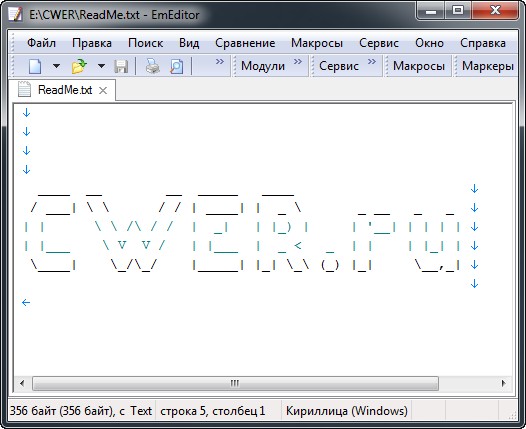The height and width of the screenshot is (429, 526).
Task: Open the Макросы menu in menu bar
Action: [317, 43]
